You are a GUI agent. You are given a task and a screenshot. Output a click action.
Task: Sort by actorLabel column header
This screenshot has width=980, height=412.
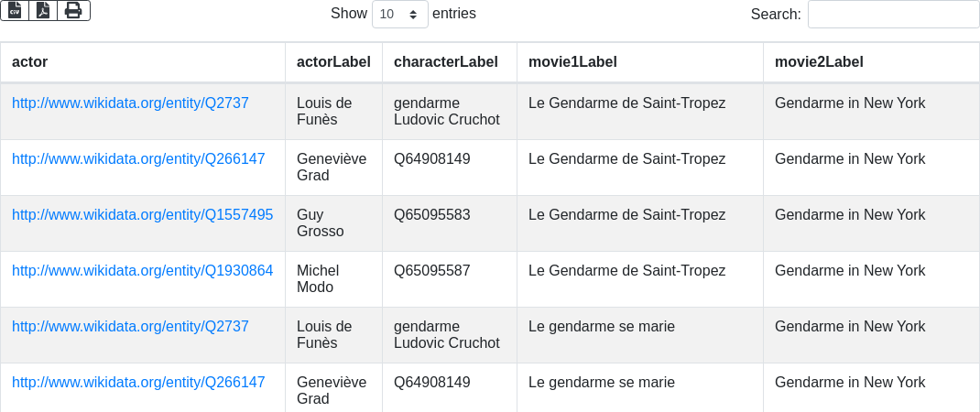[333, 62]
